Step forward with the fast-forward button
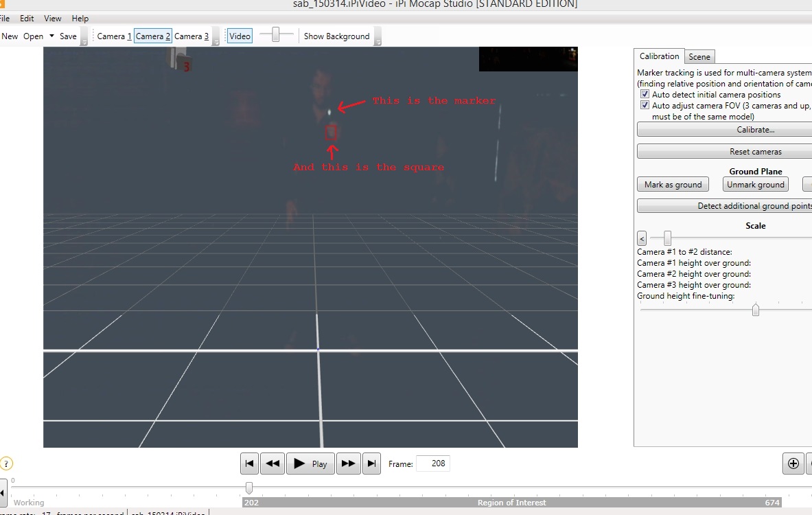This screenshot has height=515, width=812. point(348,463)
